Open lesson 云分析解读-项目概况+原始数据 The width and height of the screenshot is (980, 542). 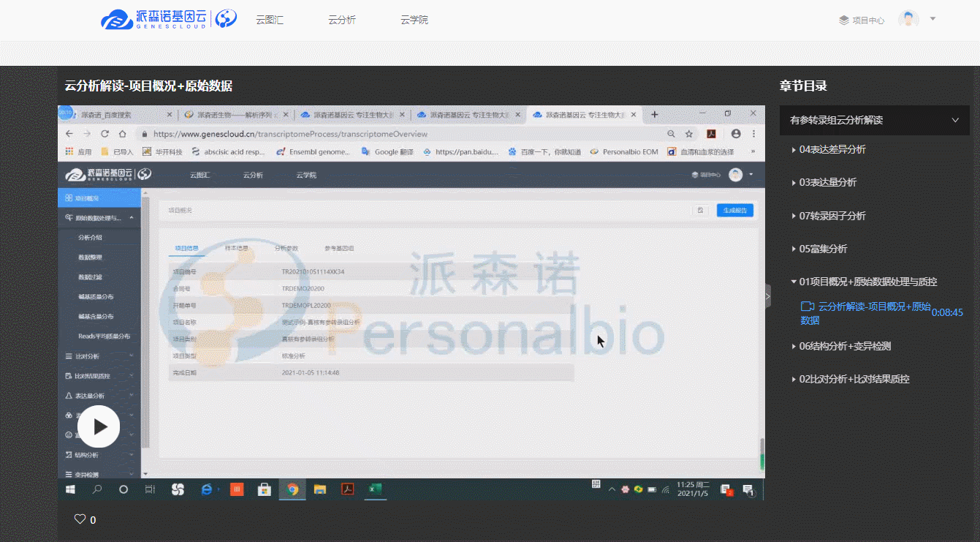coord(866,313)
